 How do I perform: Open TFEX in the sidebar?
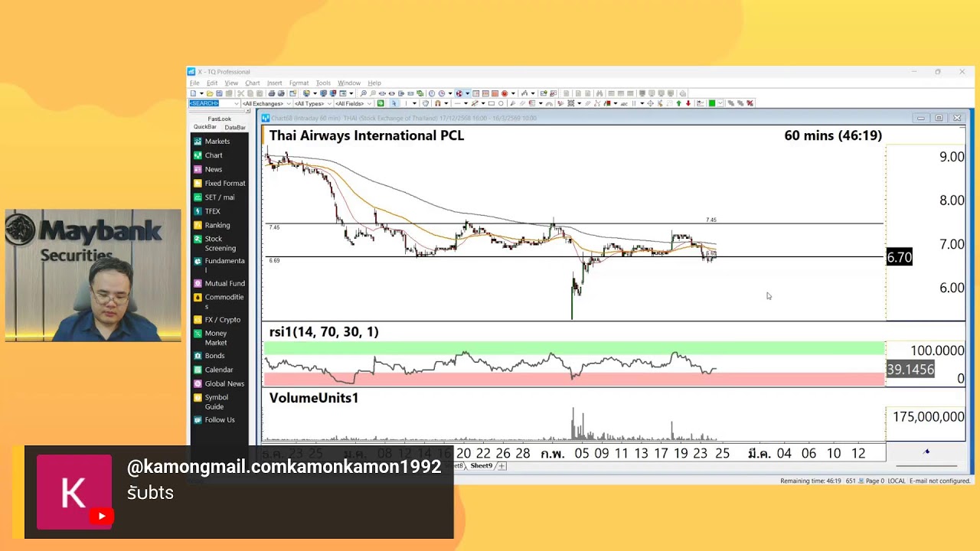(x=212, y=211)
